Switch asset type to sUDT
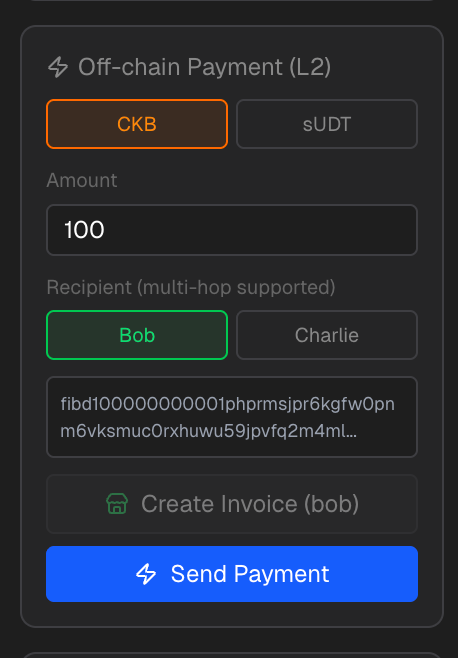The image size is (458, 658). pyautogui.click(x=327, y=124)
